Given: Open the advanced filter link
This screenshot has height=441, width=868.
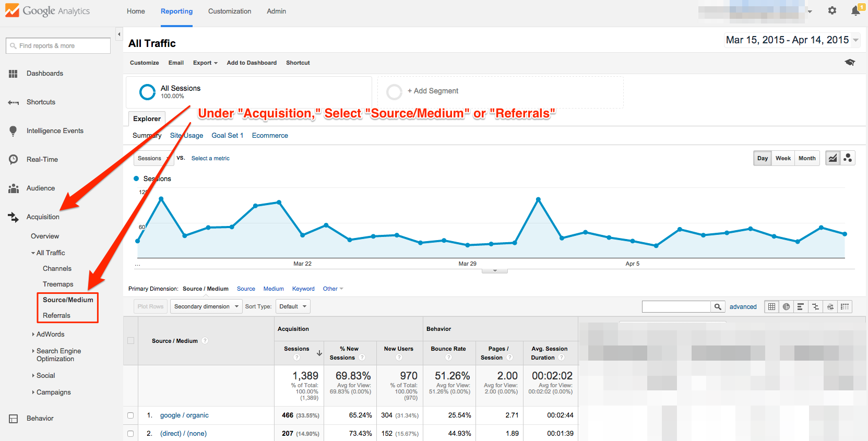Looking at the screenshot, I should tap(743, 307).
